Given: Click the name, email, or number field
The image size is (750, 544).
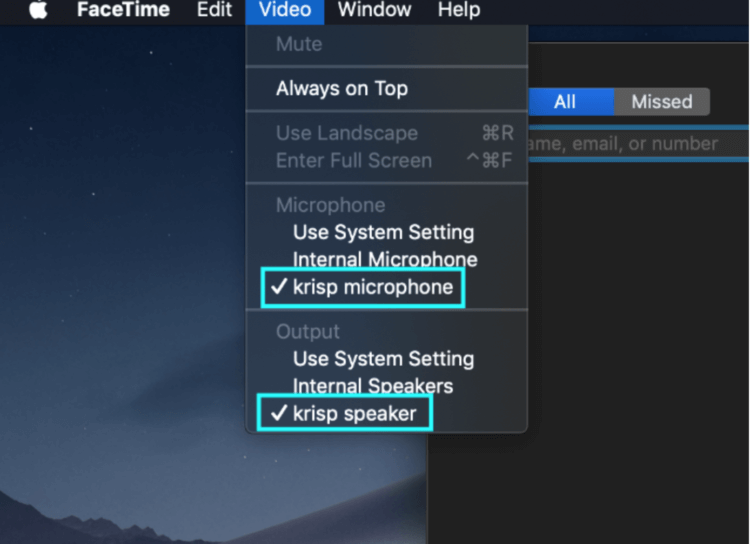Looking at the screenshot, I should [x=639, y=144].
